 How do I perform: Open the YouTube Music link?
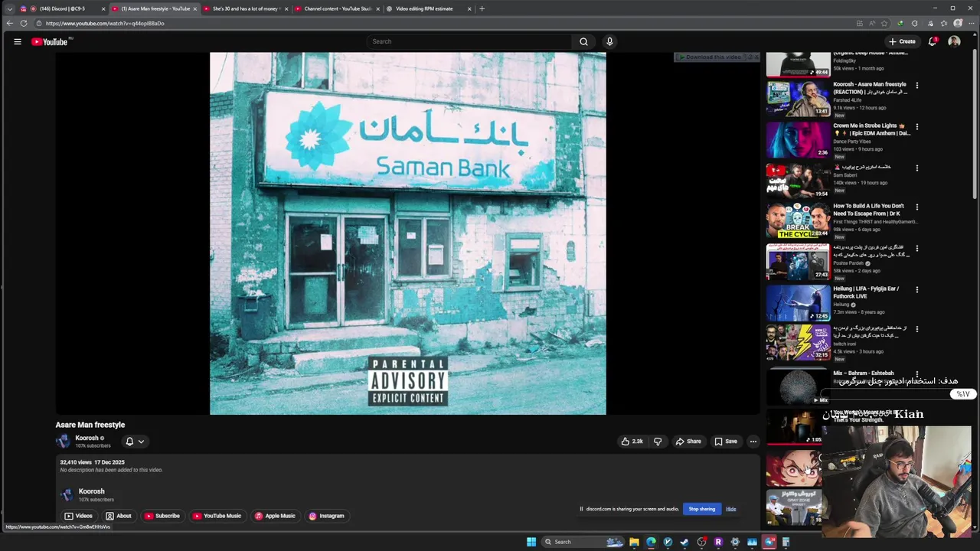[217, 516]
